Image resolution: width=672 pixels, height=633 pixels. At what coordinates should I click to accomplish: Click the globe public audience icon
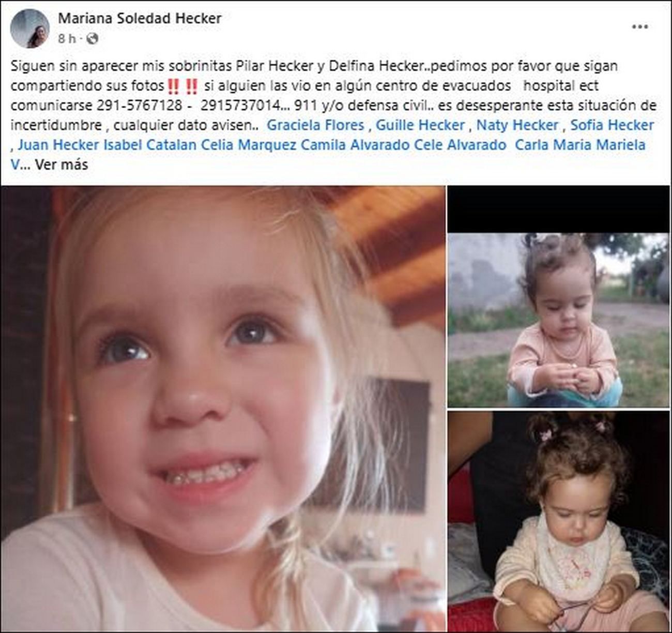(92, 38)
